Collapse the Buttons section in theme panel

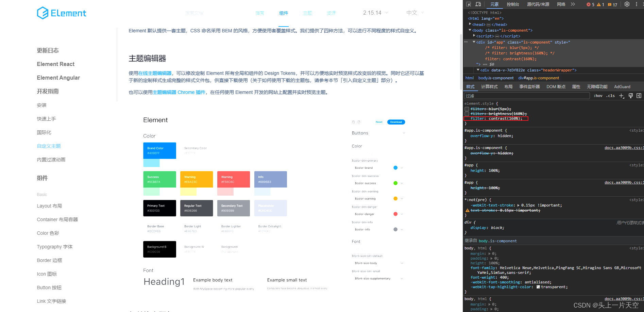coord(404,133)
